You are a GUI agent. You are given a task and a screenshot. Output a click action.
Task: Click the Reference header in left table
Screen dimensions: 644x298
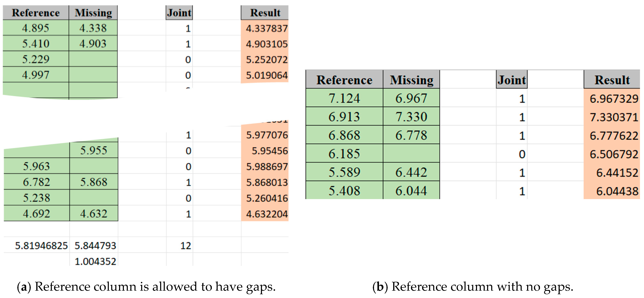pyautogui.click(x=36, y=13)
